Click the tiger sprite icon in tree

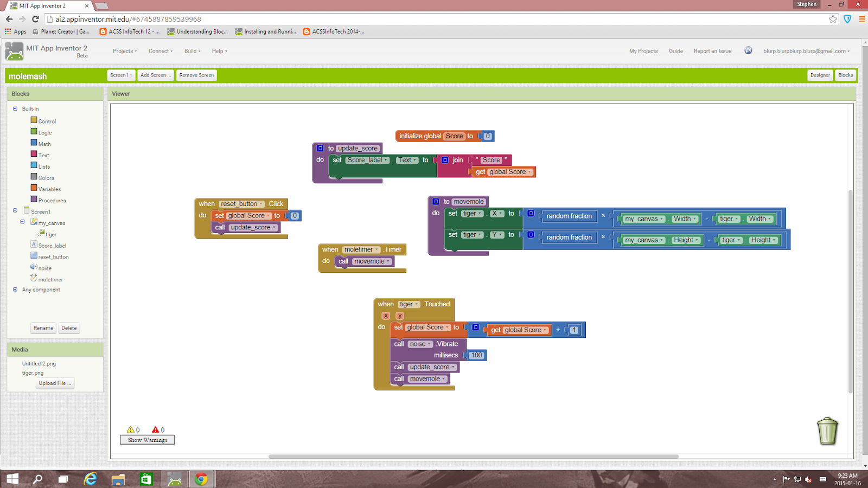point(41,233)
